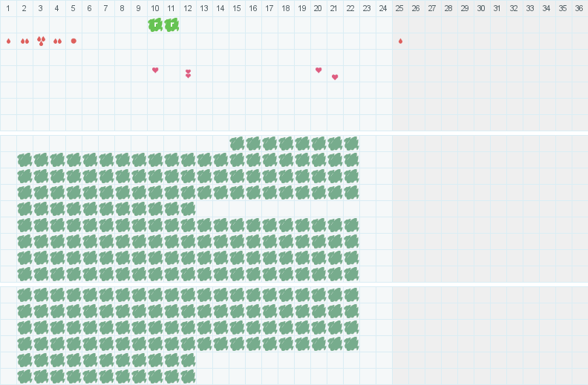Click the day 1 column header
Viewport: 588px width, 385px height.
tap(8, 8)
